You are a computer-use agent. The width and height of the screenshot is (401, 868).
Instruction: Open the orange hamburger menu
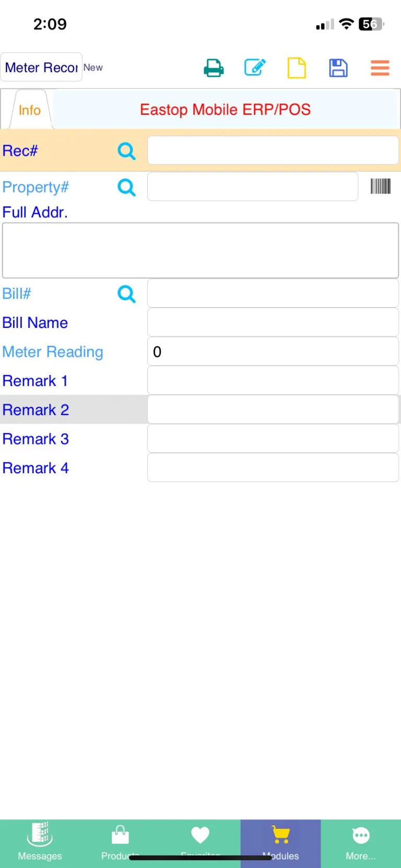(x=380, y=68)
